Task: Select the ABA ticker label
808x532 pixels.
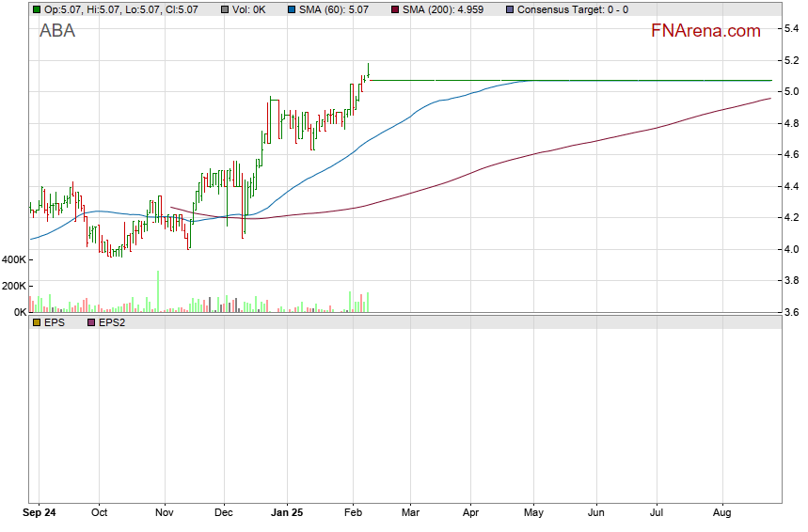Action: 57,31
